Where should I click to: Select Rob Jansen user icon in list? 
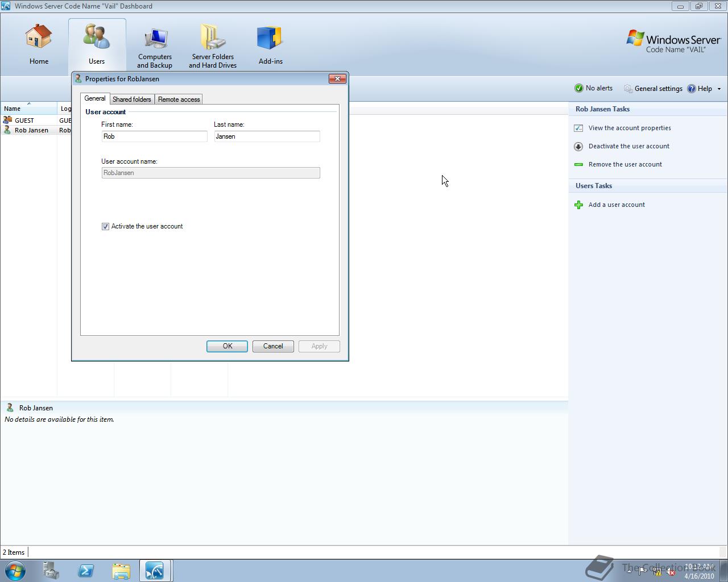(x=7, y=130)
